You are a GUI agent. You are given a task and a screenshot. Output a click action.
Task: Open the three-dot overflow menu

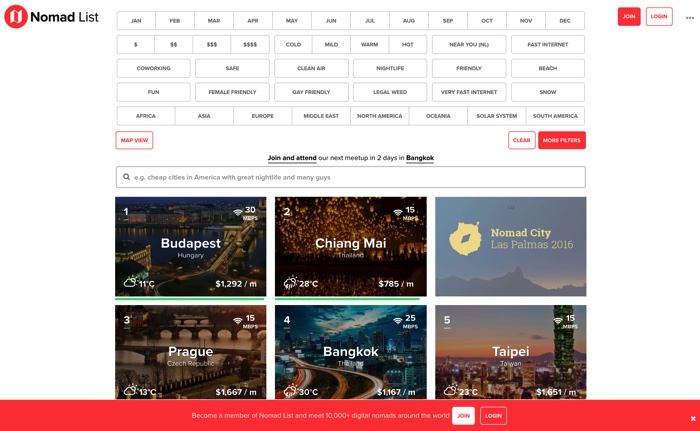click(690, 18)
